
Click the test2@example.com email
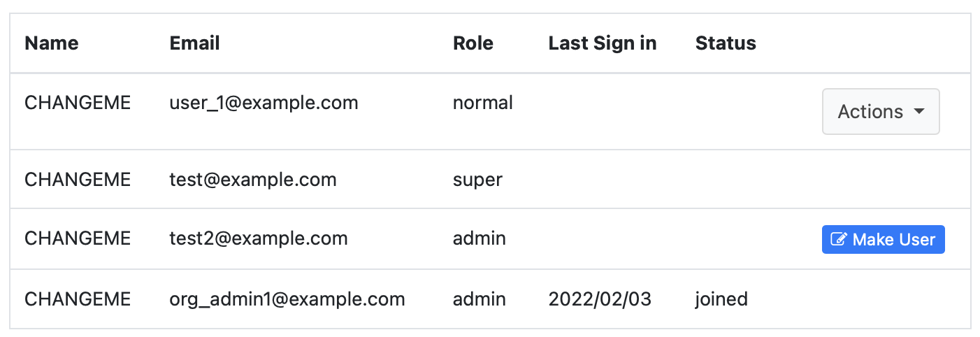coord(259,238)
